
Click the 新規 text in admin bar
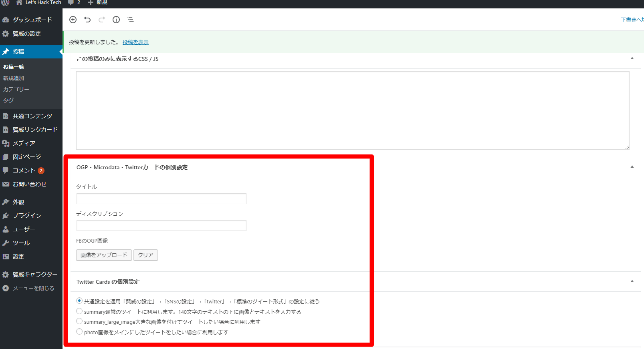[102, 2]
